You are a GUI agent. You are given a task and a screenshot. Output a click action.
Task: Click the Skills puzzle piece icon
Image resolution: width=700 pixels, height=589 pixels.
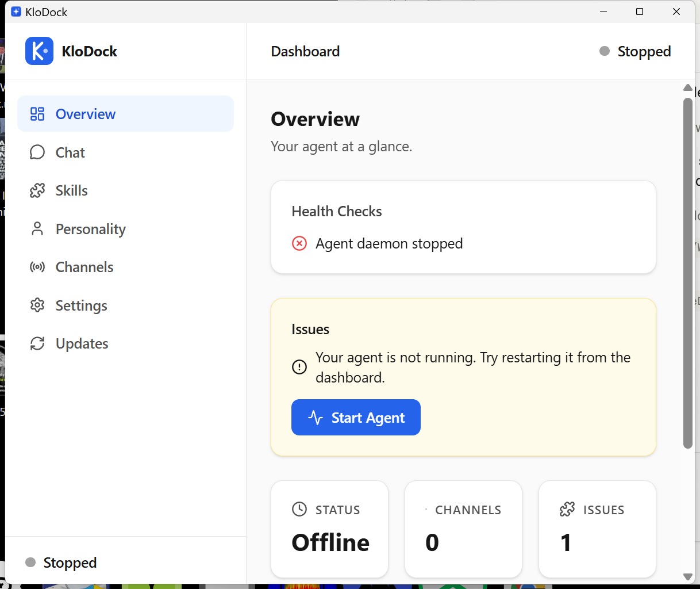[x=37, y=190]
